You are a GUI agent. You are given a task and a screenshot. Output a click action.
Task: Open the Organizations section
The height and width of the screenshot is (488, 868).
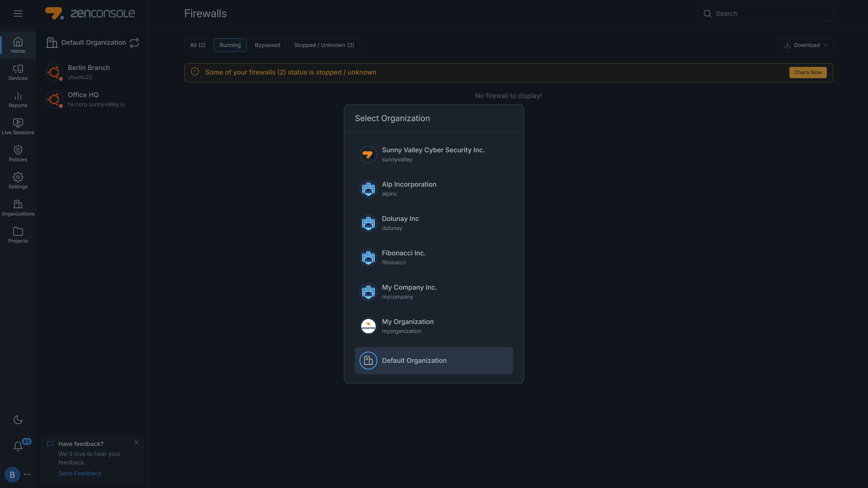pyautogui.click(x=18, y=208)
